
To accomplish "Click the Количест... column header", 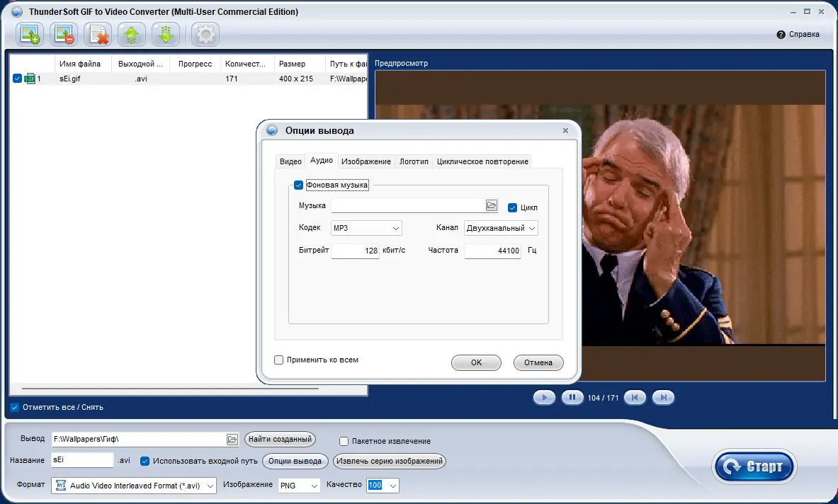I will point(247,64).
